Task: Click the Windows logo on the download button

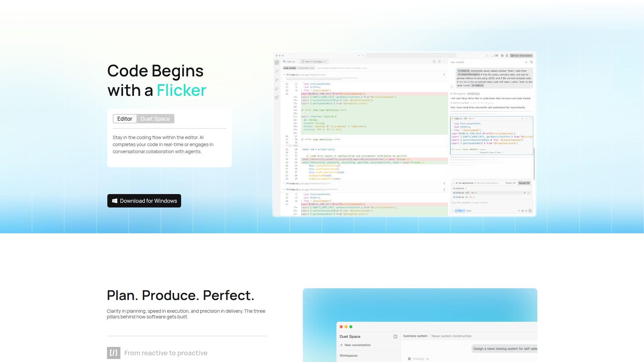Action: point(114,201)
